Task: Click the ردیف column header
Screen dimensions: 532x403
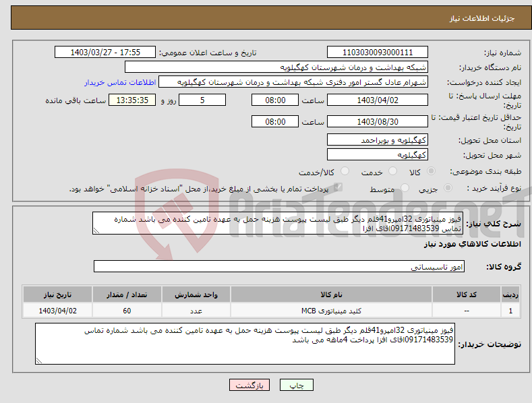Action: pyautogui.click(x=510, y=294)
